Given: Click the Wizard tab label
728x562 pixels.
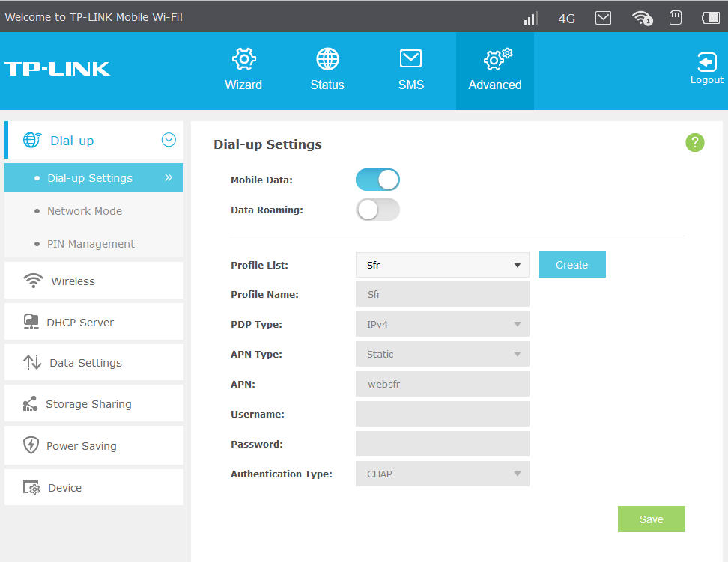Looking at the screenshot, I should tap(243, 85).
